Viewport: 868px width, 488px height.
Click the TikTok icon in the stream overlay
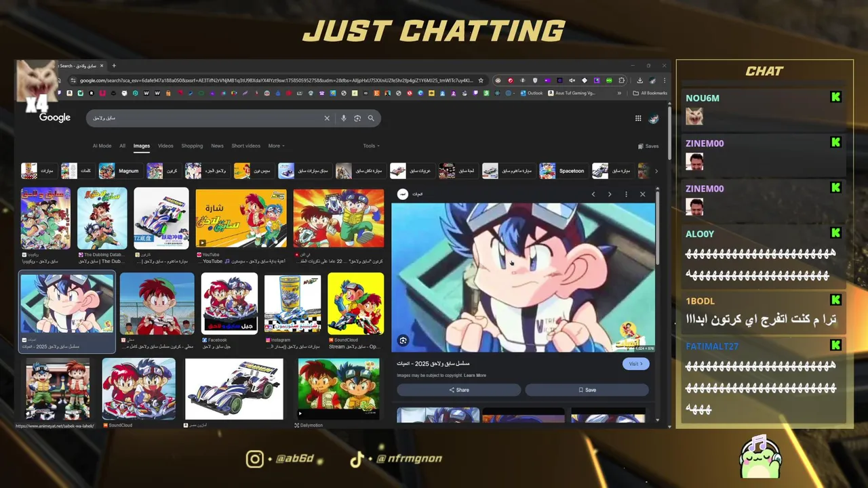pyautogui.click(x=357, y=459)
